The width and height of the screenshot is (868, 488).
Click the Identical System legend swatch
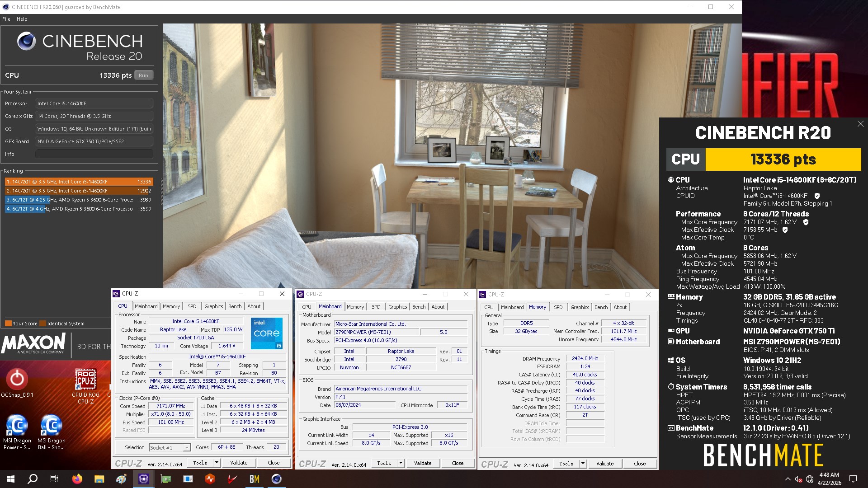click(42, 324)
